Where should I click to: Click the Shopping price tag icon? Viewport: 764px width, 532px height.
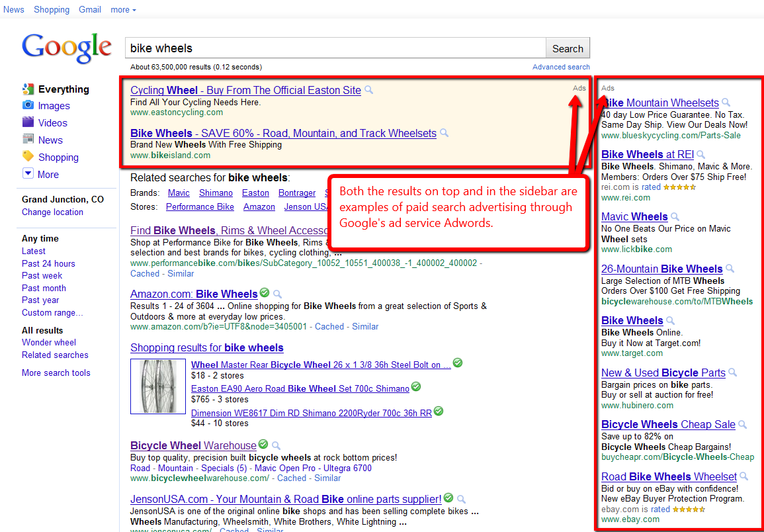point(28,156)
